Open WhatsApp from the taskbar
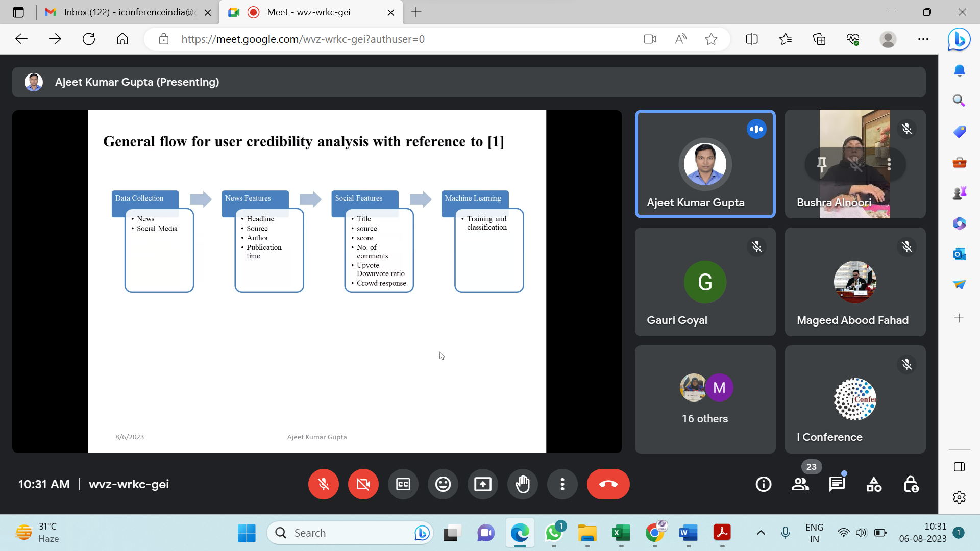Screen dimensions: 980x551 [554, 533]
